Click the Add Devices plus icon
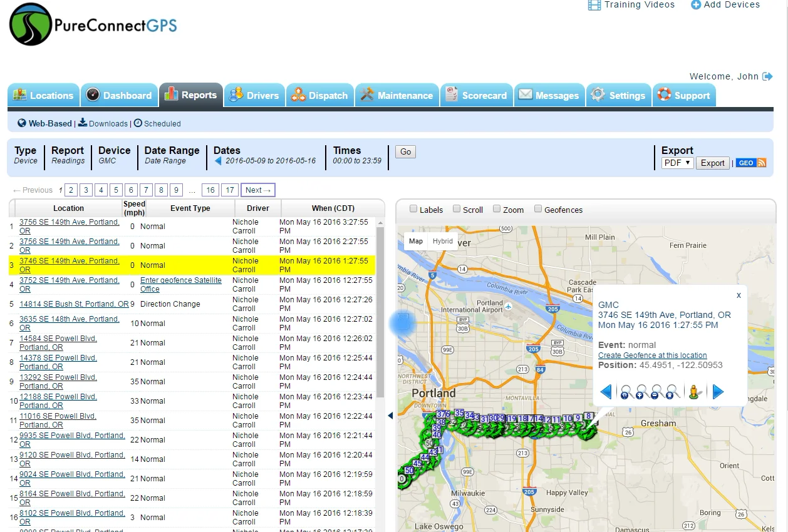Screen dimensions: 788x532 point(695,5)
